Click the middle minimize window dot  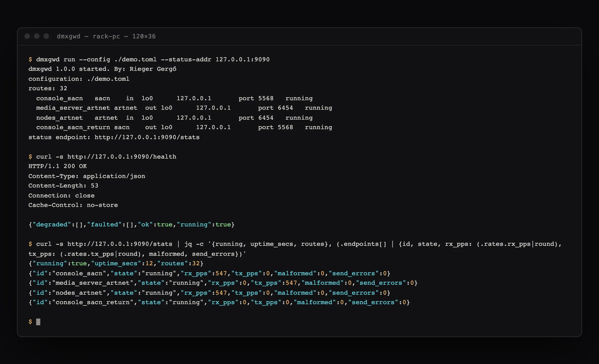(x=37, y=36)
